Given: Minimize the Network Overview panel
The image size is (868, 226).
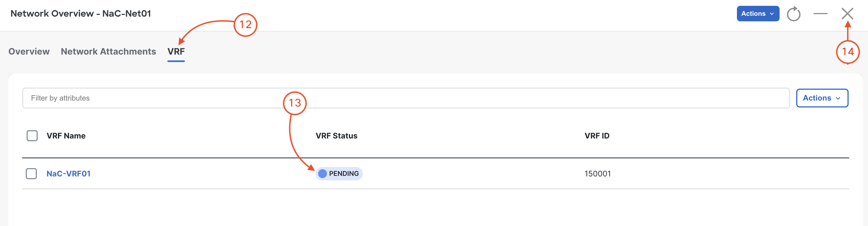Looking at the screenshot, I should [x=821, y=14].
